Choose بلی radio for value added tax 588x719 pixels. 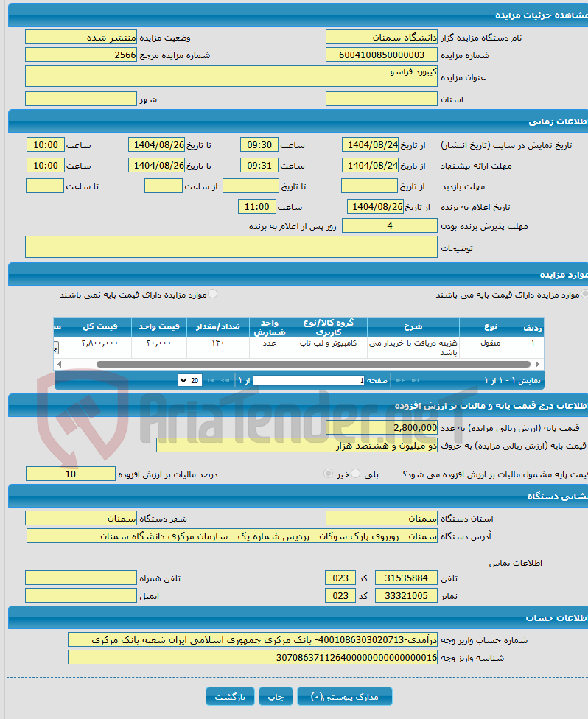click(x=356, y=474)
